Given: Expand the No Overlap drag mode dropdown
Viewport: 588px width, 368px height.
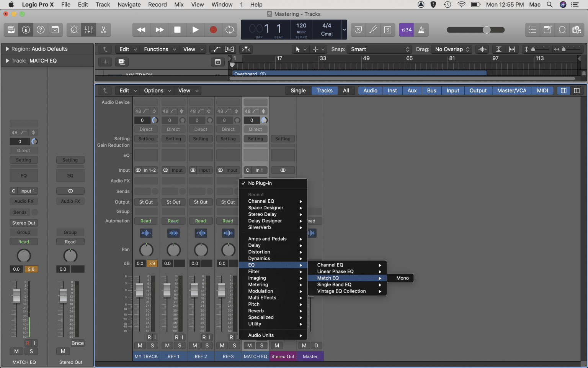Looking at the screenshot, I should click(x=451, y=49).
